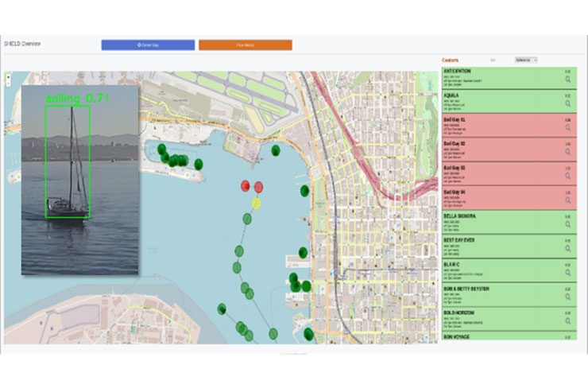Click the magnifier icon for BELLA SIGNORA
The width and height of the screenshot is (588, 392).
pos(568,223)
